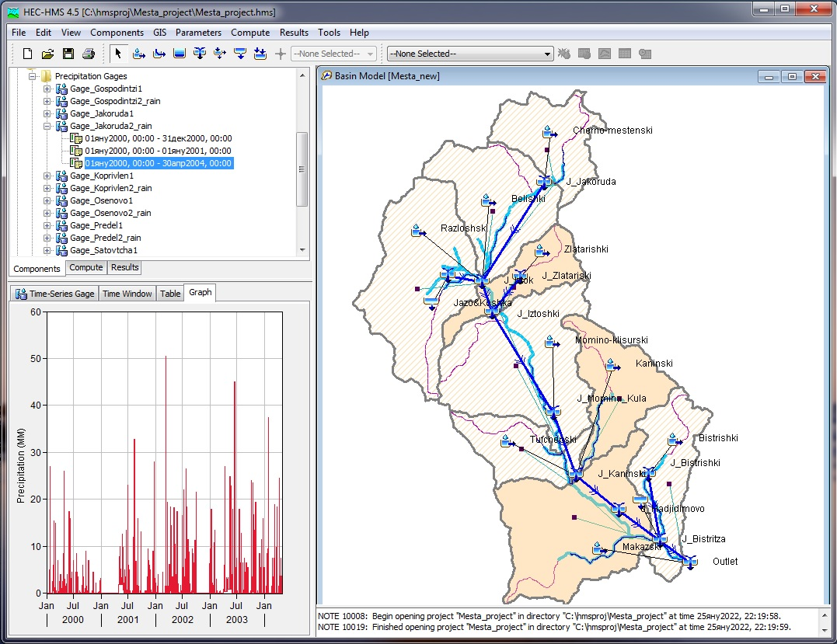Pick the Subbasin Creation tool
Viewport: 837px width, 644px height.
139,54
